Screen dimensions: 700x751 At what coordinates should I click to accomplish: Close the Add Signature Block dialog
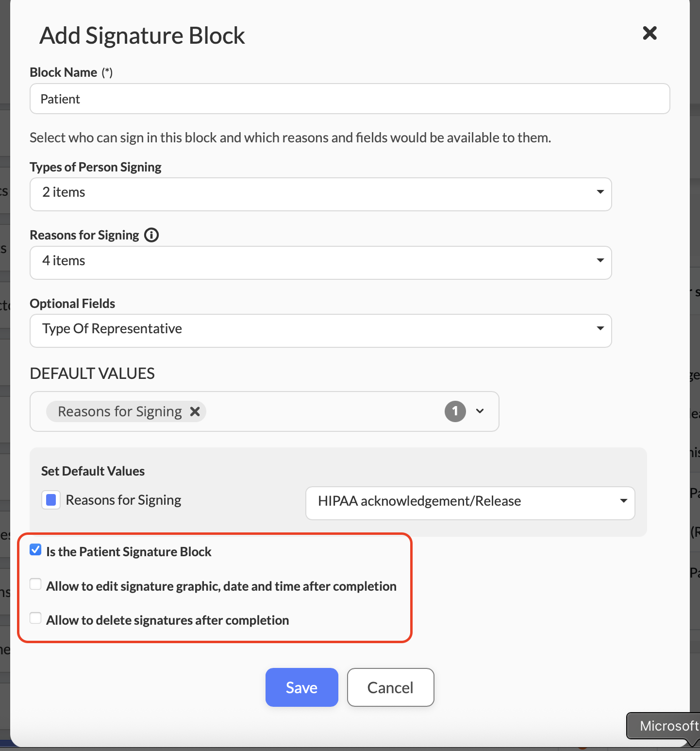650,33
